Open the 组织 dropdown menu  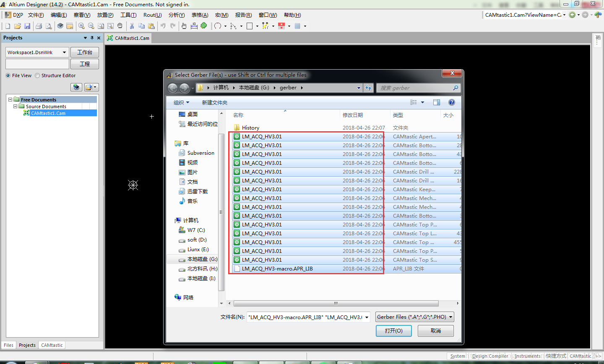tap(181, 102)
